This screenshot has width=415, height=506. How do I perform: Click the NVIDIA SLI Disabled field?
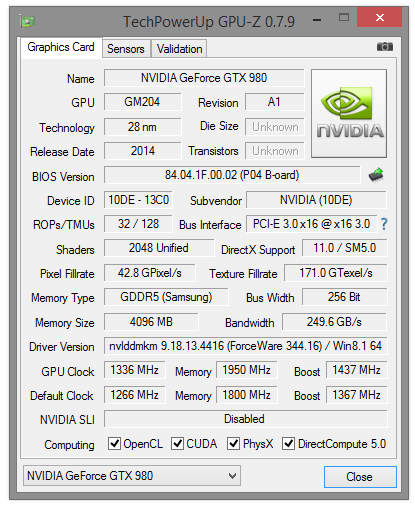[x=246, y=419]
